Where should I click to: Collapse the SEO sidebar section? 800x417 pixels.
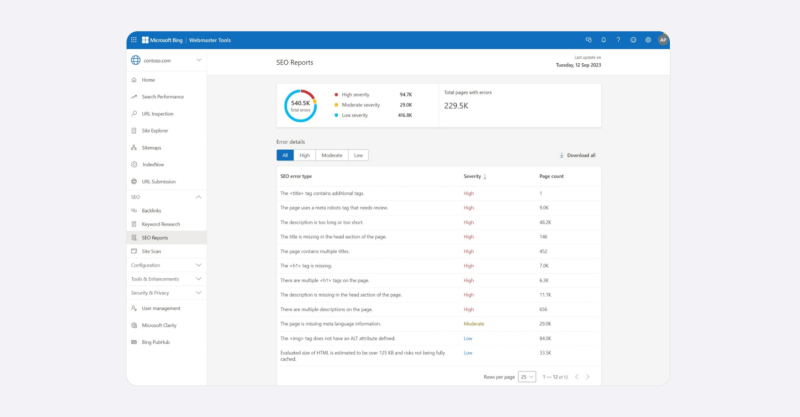[199, 197]
